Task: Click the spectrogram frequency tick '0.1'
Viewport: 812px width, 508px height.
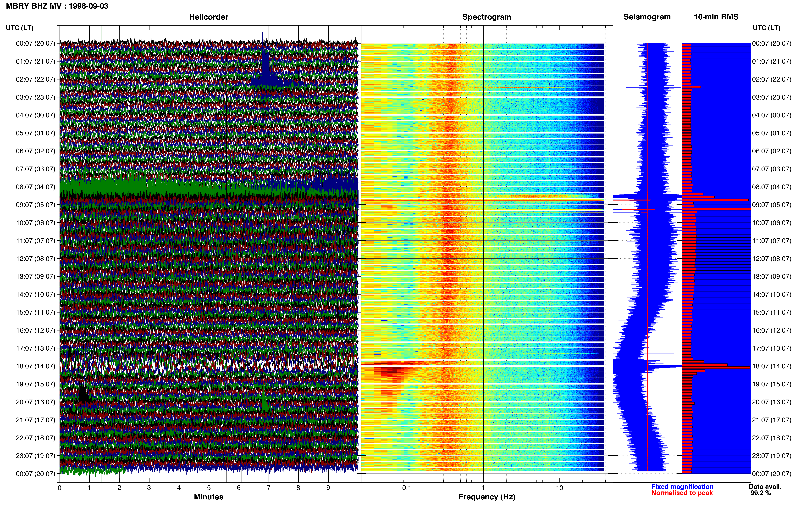Action: [407, 488]
